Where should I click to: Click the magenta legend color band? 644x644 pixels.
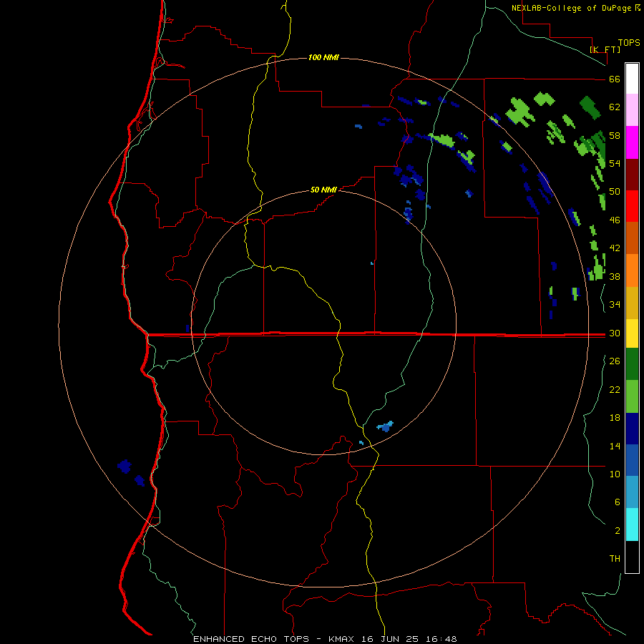click(632, 142)
